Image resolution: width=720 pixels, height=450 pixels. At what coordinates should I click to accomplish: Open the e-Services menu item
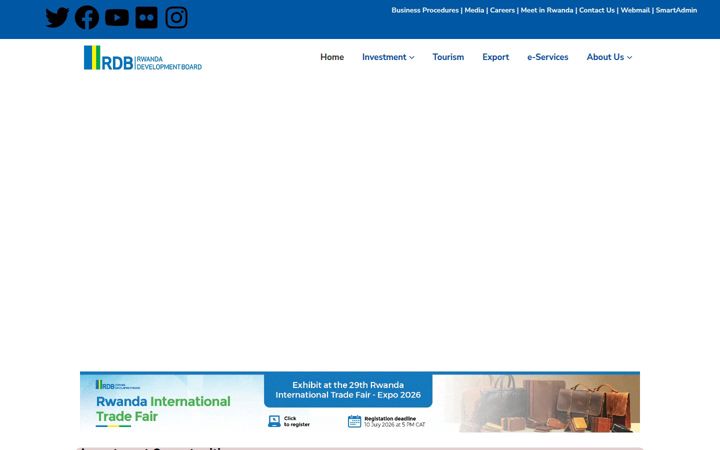pos(547,57)
